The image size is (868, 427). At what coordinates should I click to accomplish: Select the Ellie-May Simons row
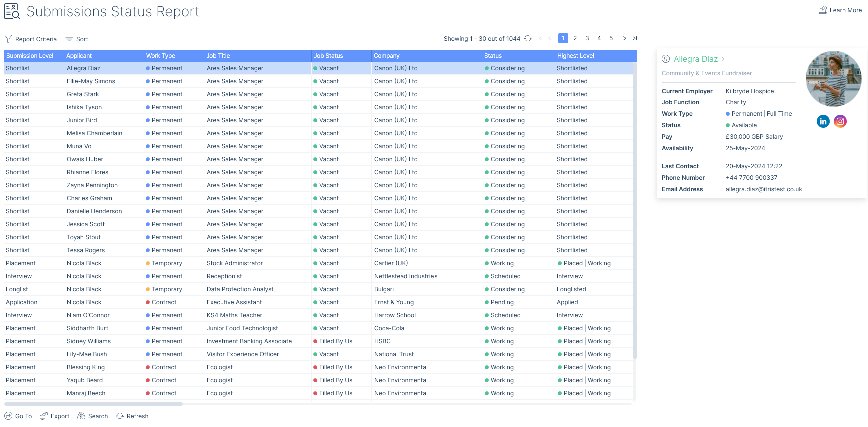point(318,81)
